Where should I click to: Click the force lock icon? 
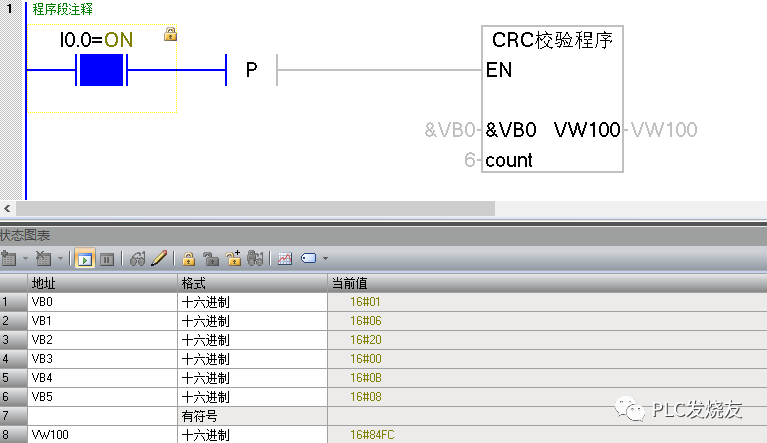pyautogui.click(x=188, y=258)
